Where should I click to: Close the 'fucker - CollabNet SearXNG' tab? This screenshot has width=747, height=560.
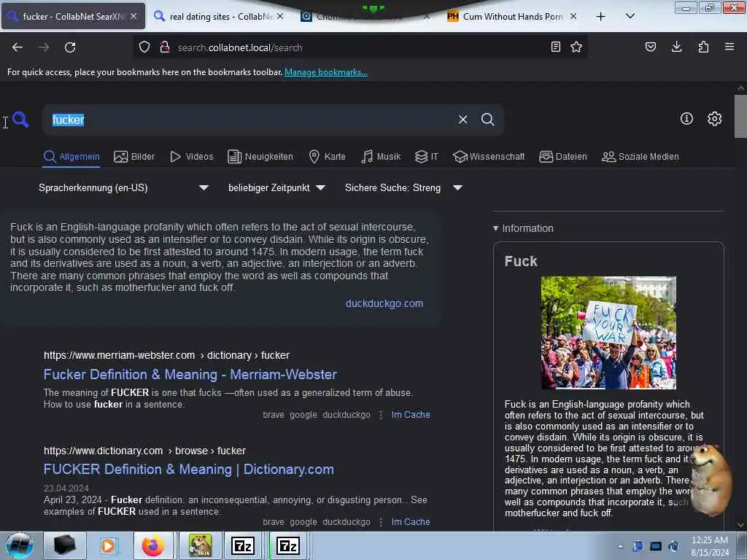(134, 16)
